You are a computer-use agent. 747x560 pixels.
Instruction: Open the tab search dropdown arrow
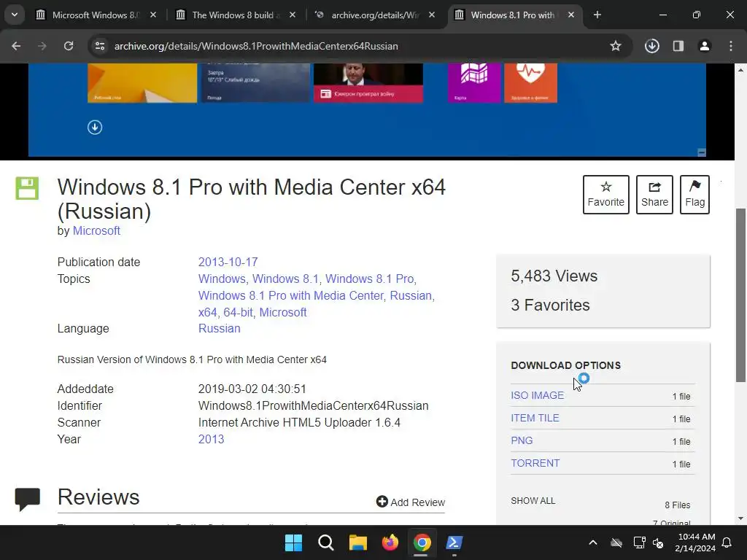[x=15, y=15]
